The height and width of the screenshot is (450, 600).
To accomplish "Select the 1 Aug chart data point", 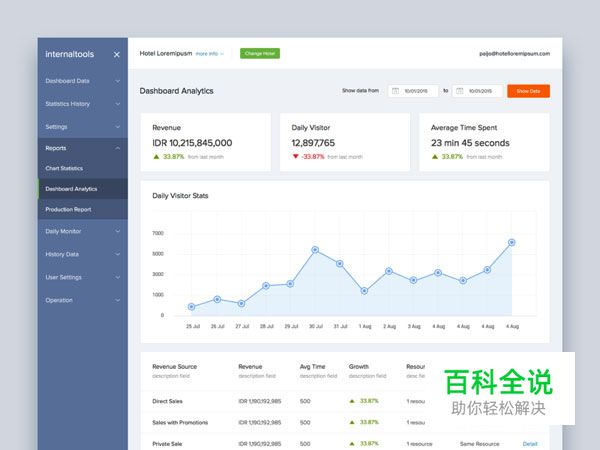I will tap(364, 291).
